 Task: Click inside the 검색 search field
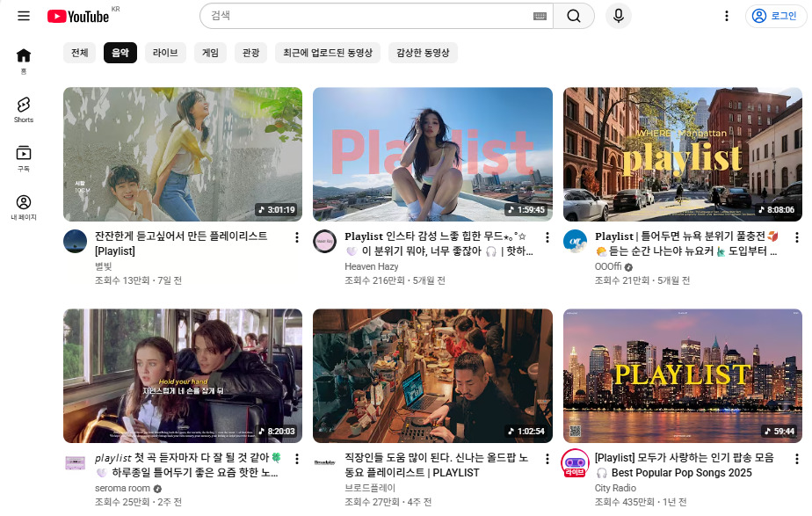click(369, 16)
